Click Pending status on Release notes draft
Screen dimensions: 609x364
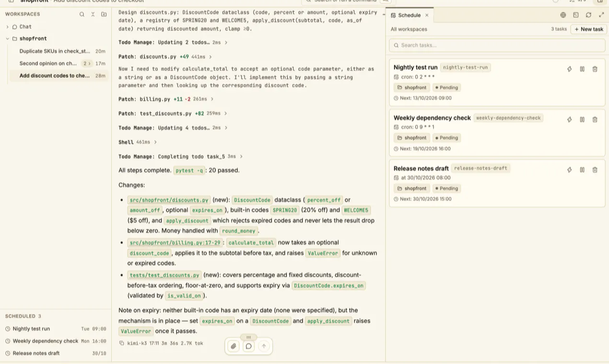tap(446, 189)
